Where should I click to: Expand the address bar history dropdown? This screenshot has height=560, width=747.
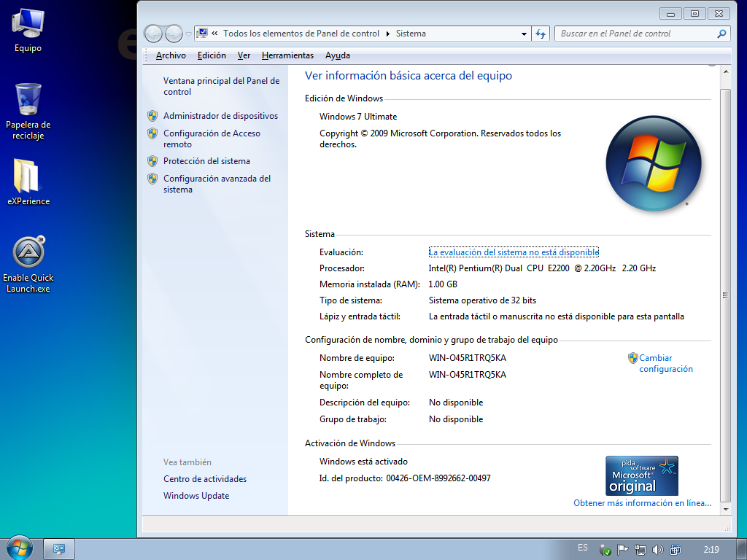point(524,34)
